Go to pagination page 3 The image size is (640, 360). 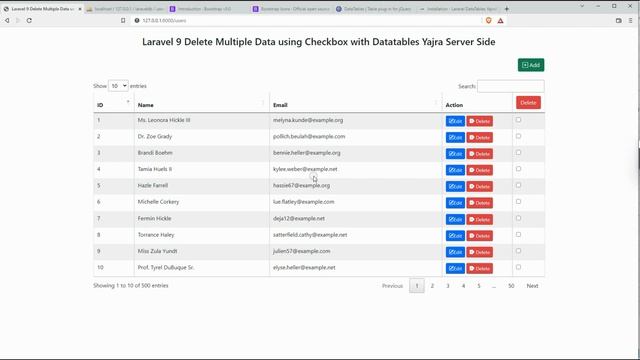pos(448,286)
